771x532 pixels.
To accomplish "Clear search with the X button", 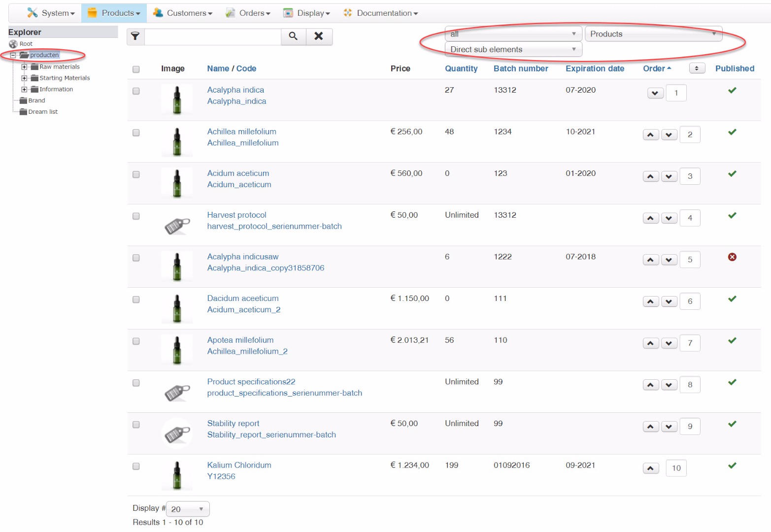I will click(319, 36).
